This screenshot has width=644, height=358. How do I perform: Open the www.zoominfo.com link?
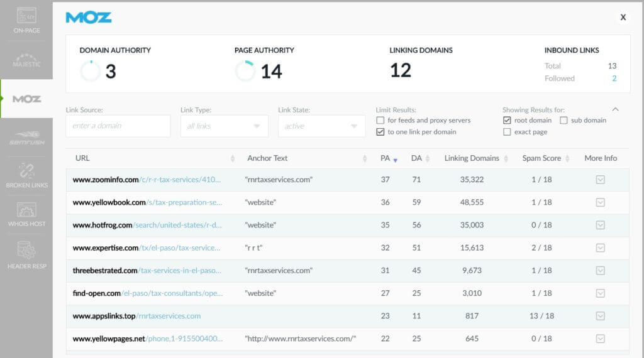coord(147,180)
